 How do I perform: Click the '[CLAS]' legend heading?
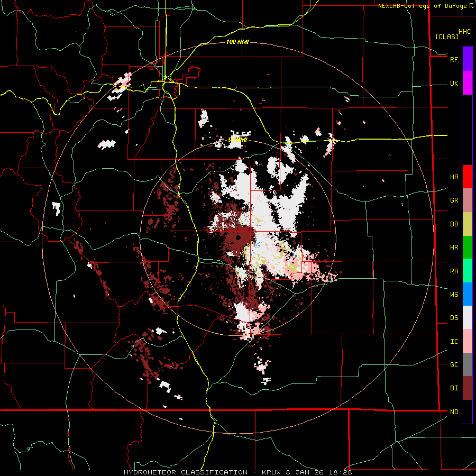447,36
